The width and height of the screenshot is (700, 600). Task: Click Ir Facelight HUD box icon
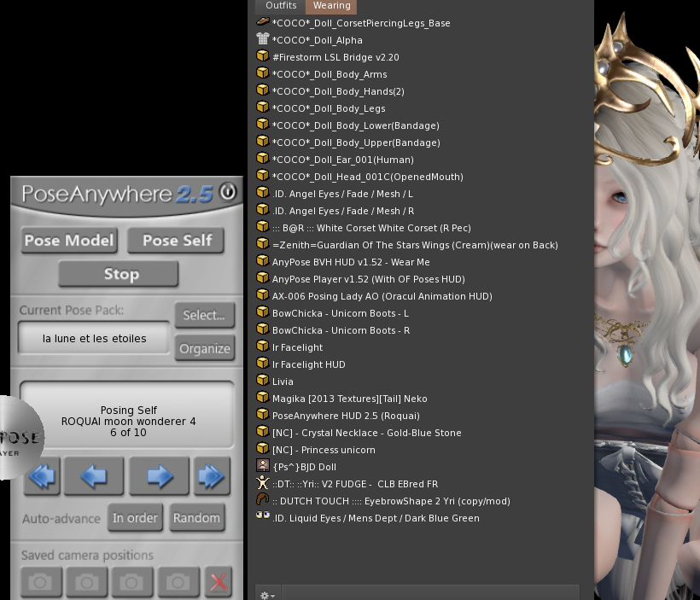(x=263, y=363)
